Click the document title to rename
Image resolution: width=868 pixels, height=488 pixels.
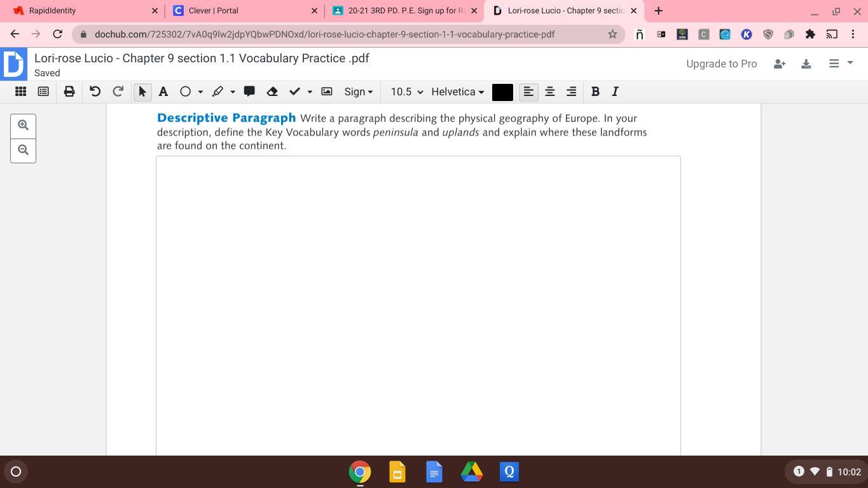(x=202, y=58)
